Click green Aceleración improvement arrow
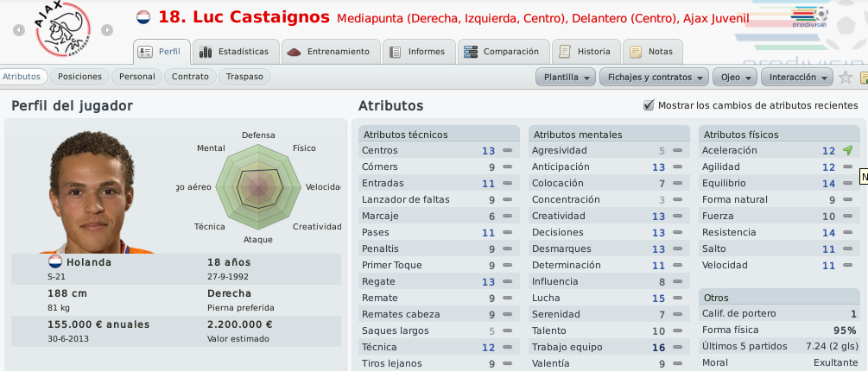 pos(847,150)
